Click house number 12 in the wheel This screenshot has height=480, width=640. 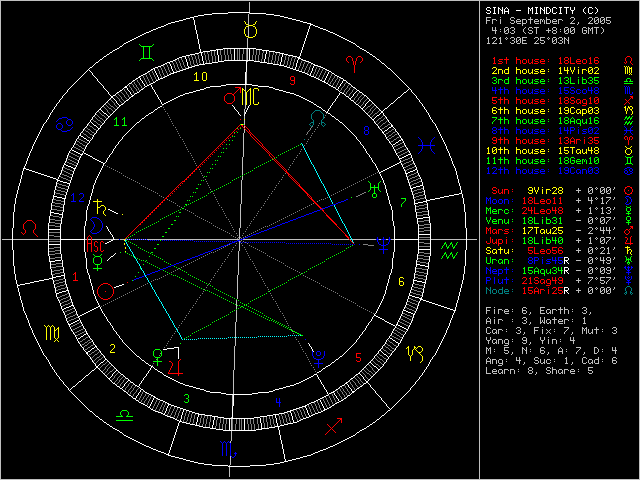coord(78,198)
